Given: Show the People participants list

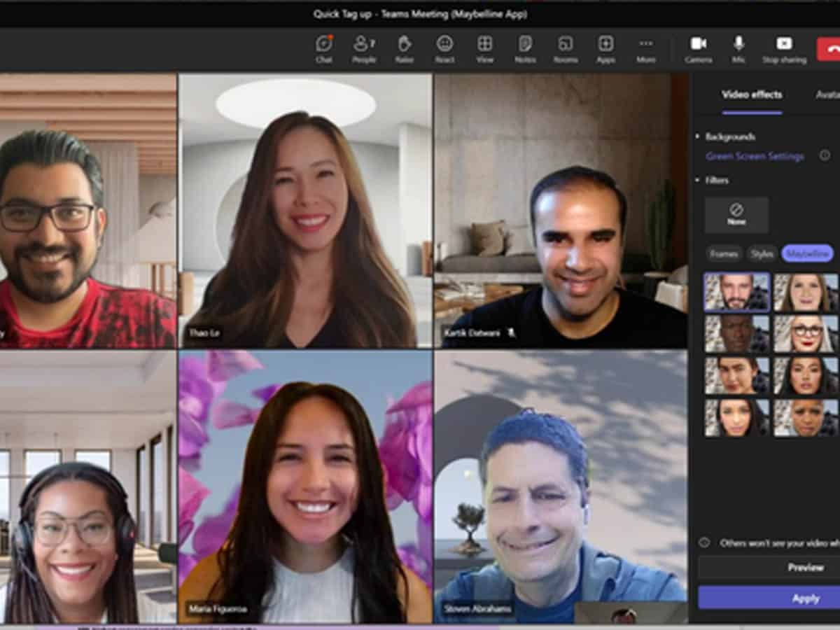Looking at the screenshot, I should [x=364, y=48].
